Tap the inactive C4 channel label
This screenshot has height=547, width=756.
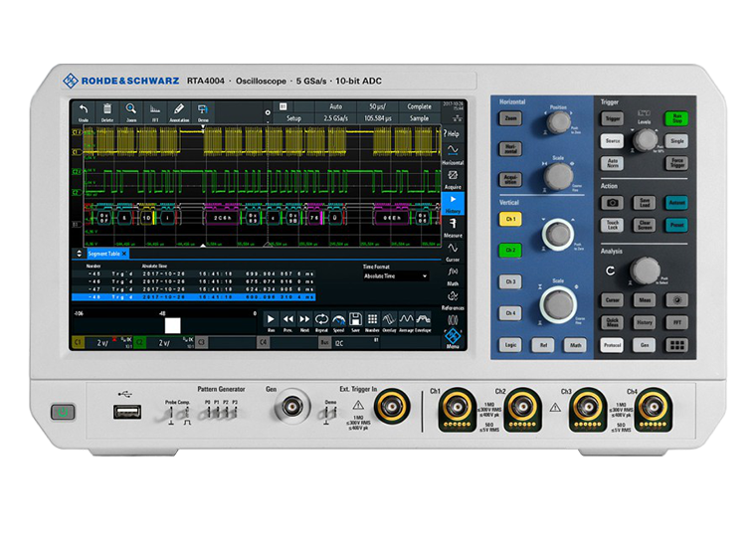(263, 343)
